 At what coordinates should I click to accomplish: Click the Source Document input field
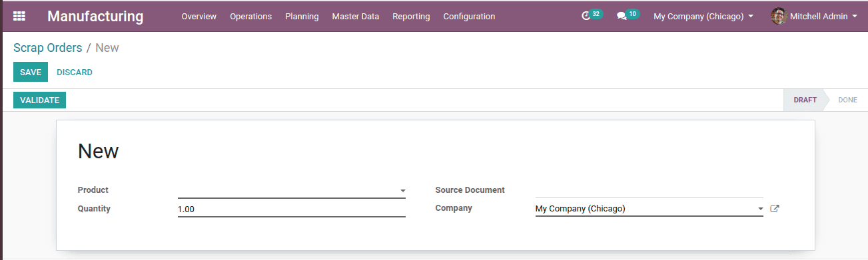pos(650,190)
